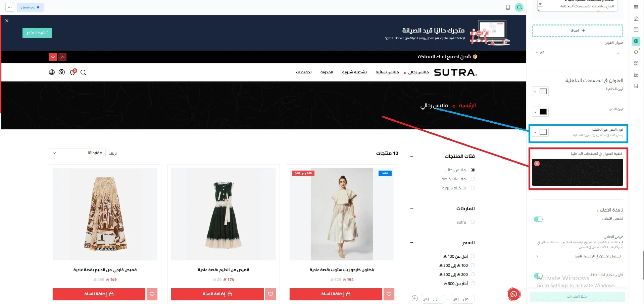This screenshot has height=304, width=644.
Task: Open the shopping cart icon
Action: [72, 72]
